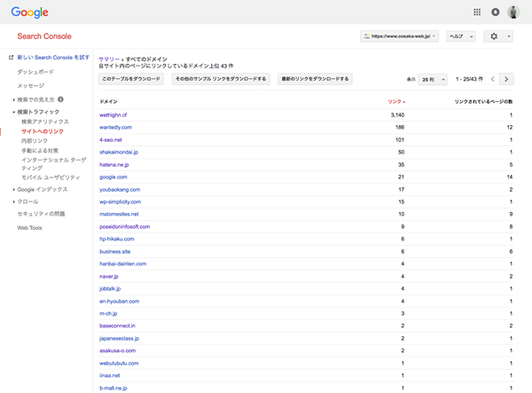Open hp-hikaku.com domain link
Screen dimensions: 532x393
point(117,239)
